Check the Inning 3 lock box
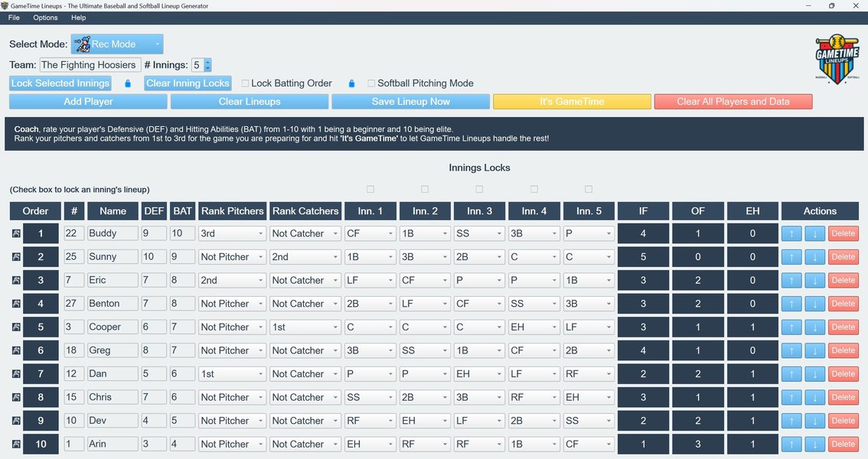868x459 pixels. (479, 189)
